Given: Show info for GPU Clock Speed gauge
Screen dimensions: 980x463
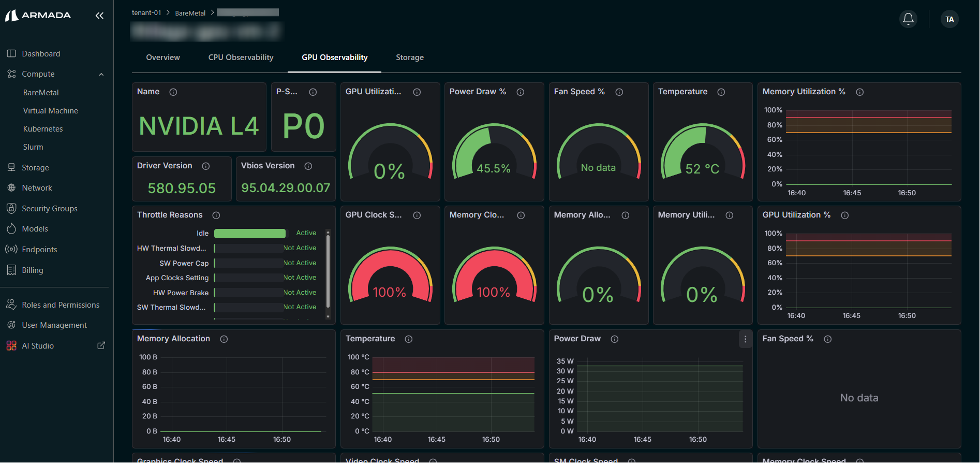Looking at the screenshot, I should pos(417,215).
